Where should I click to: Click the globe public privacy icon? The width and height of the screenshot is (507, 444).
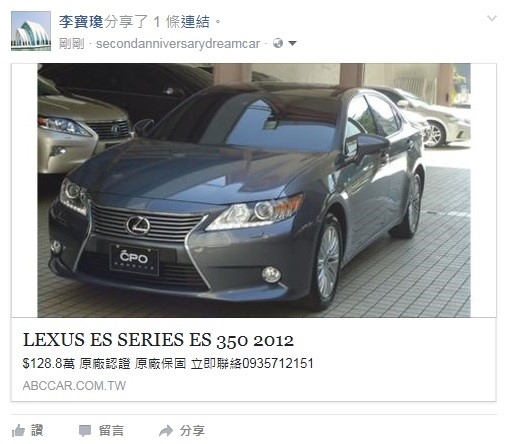point(278,43)
